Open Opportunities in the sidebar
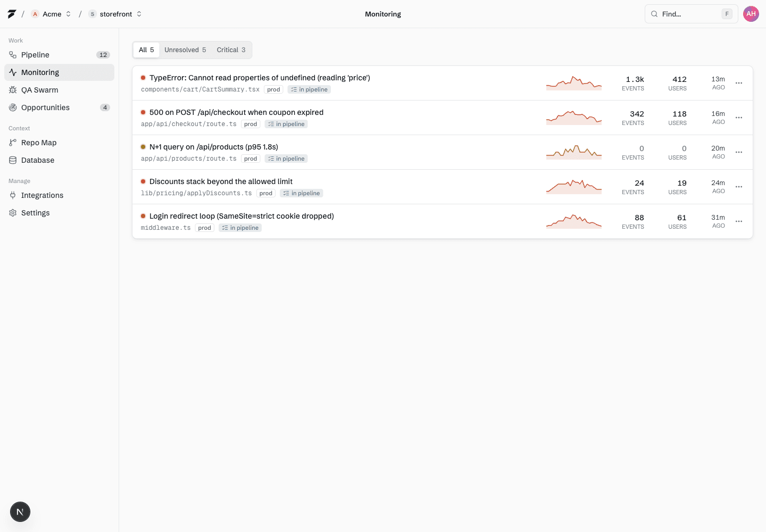Viewport: 766px width, 532px height. [x=59, y=107]
